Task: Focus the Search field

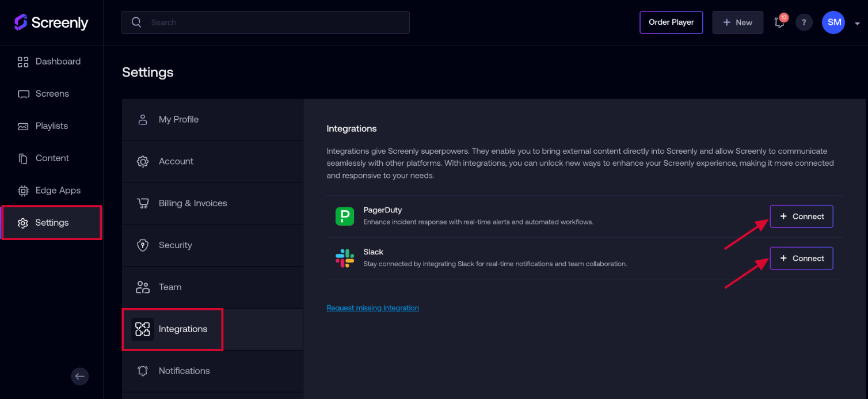Action: click(265, 22)
